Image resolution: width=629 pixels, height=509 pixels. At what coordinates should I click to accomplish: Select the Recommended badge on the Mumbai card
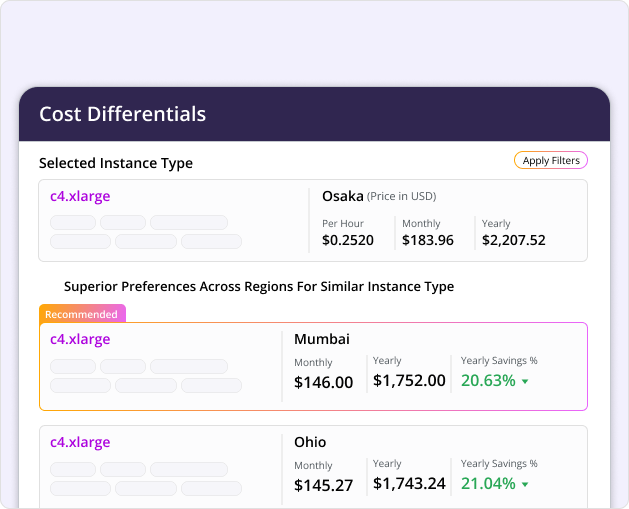(x=82, y=314)
